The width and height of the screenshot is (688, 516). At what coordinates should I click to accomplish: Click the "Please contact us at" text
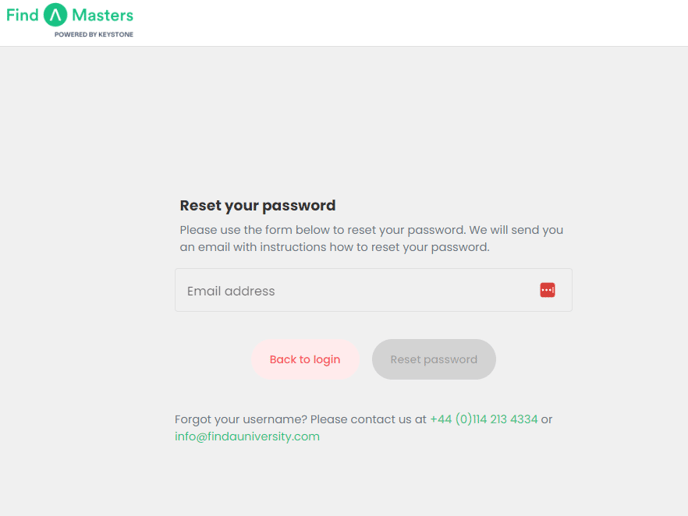tap(368, 419)
